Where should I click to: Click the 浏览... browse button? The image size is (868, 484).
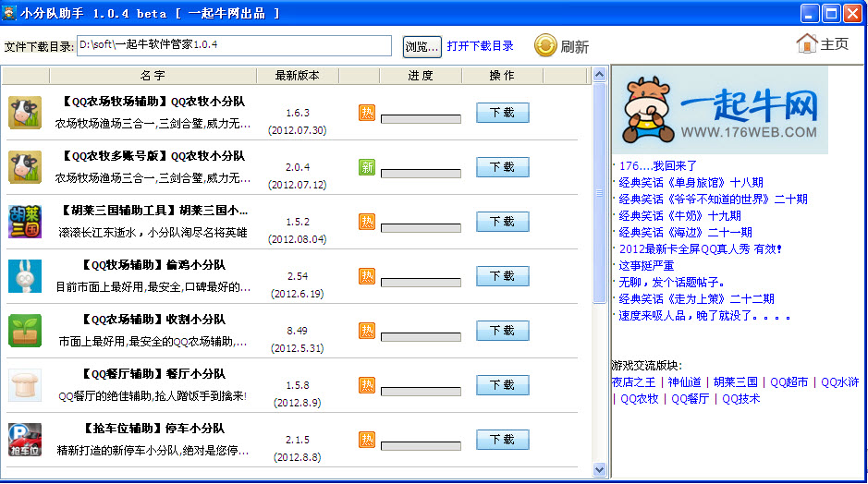coord(422,46)
